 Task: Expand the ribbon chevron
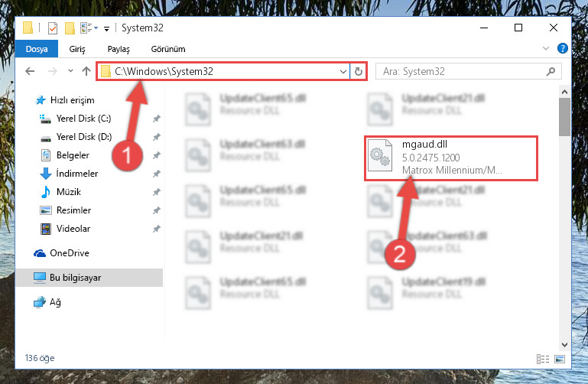click(x=546, y=48)
